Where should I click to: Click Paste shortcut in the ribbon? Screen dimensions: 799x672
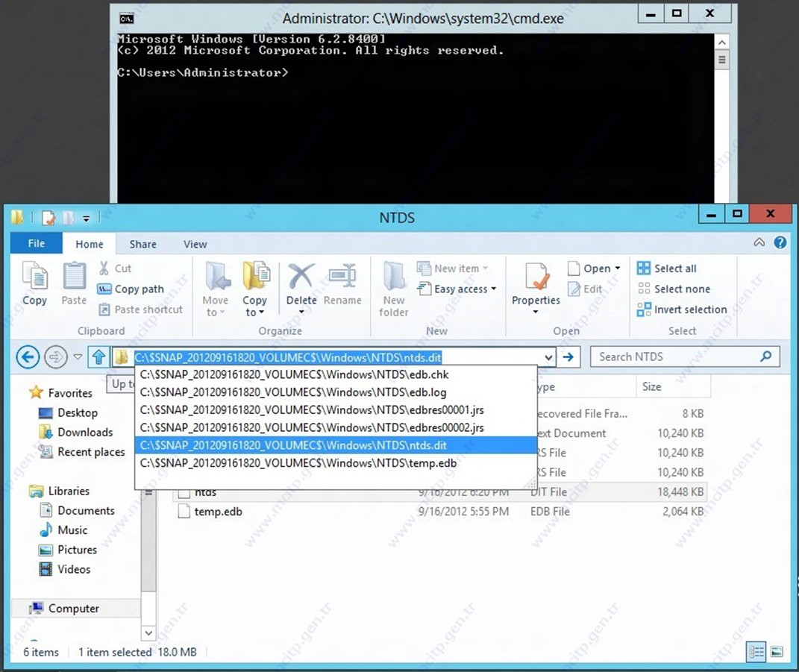coord(141,310)
